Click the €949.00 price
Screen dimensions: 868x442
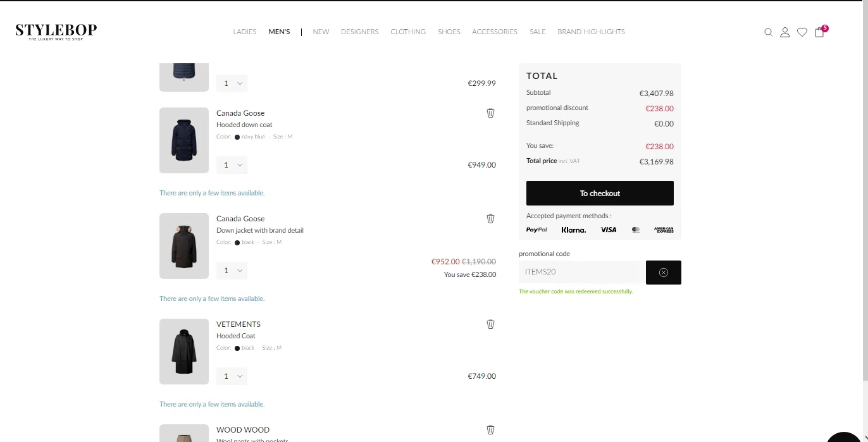482,165
